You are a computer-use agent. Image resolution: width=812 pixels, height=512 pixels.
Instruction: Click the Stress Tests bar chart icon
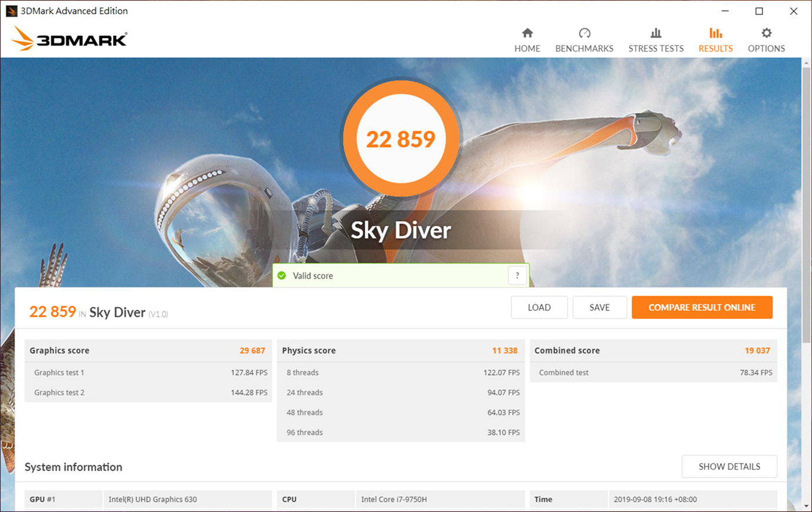[655, 33]
